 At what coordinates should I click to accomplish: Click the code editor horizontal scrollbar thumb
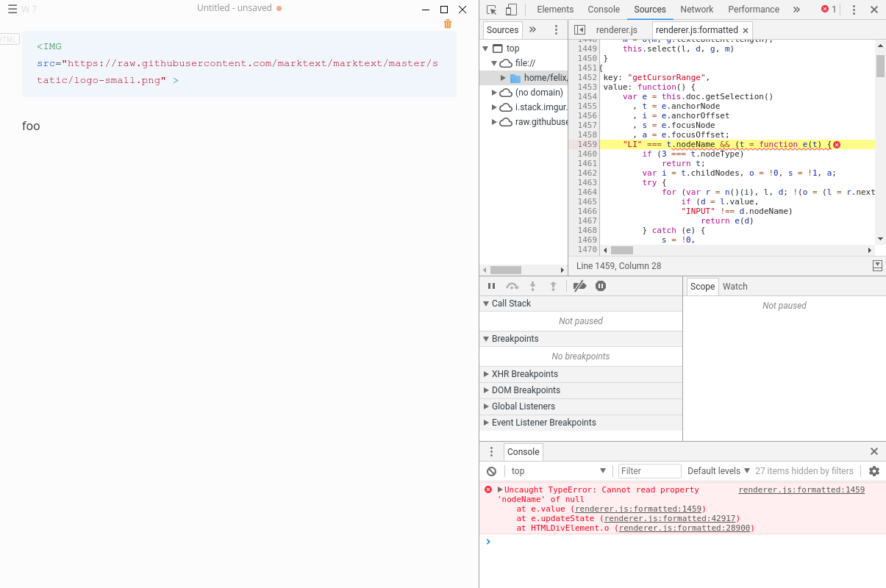pyautogui.click(x=622, y=251)
